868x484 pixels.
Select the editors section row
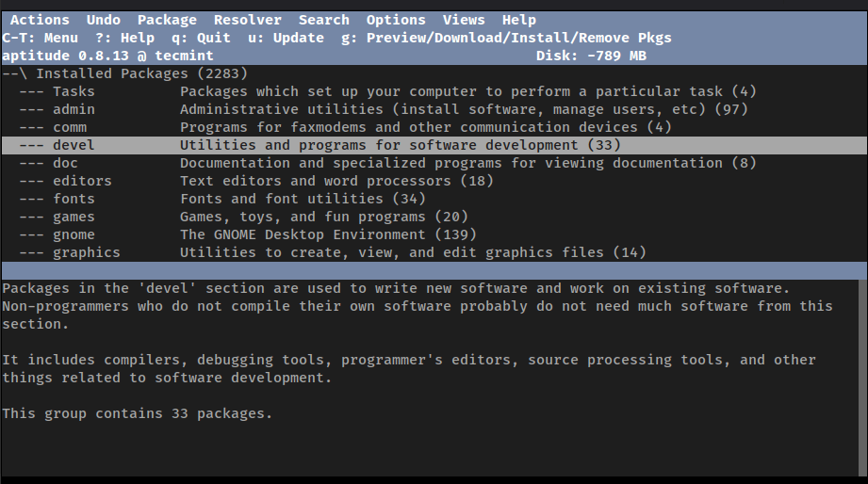82,181
